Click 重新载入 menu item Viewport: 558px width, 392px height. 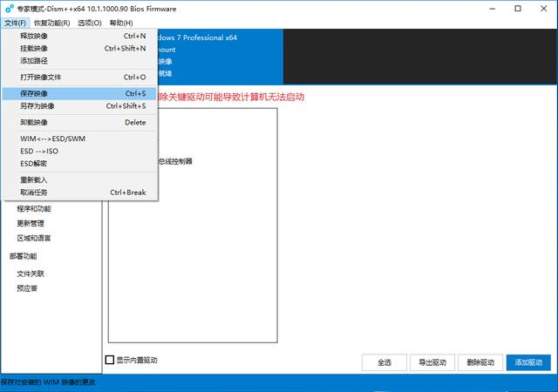click(80, 180)
